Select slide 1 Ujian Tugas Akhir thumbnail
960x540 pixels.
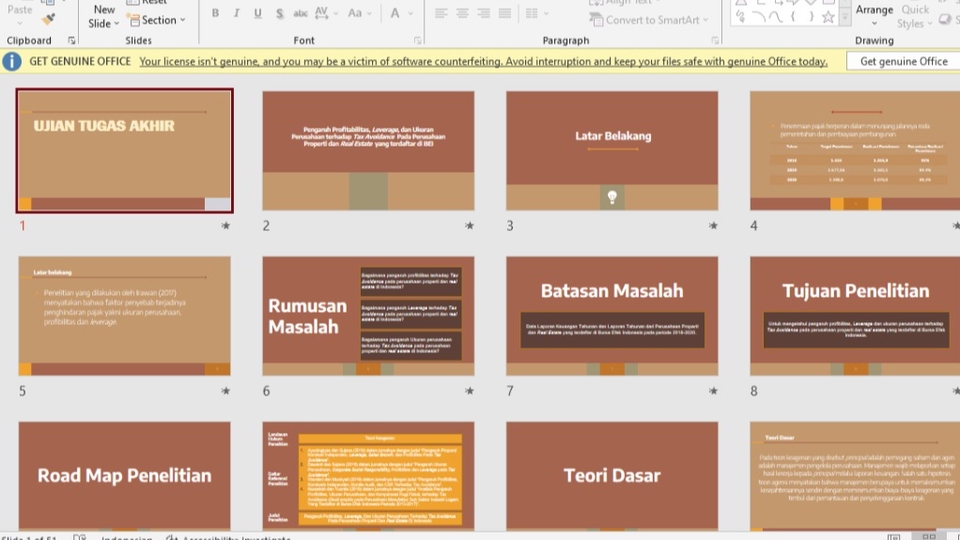[125, 151]
